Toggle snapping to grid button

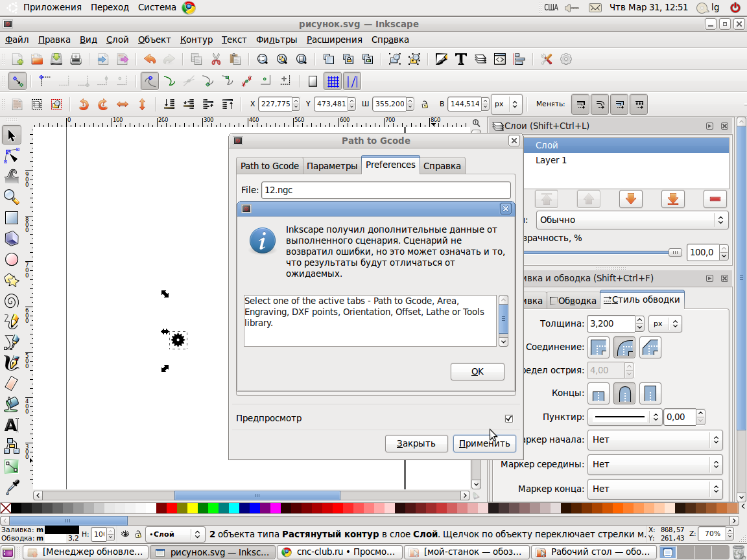pyautogui.click(x=333, y=82)
